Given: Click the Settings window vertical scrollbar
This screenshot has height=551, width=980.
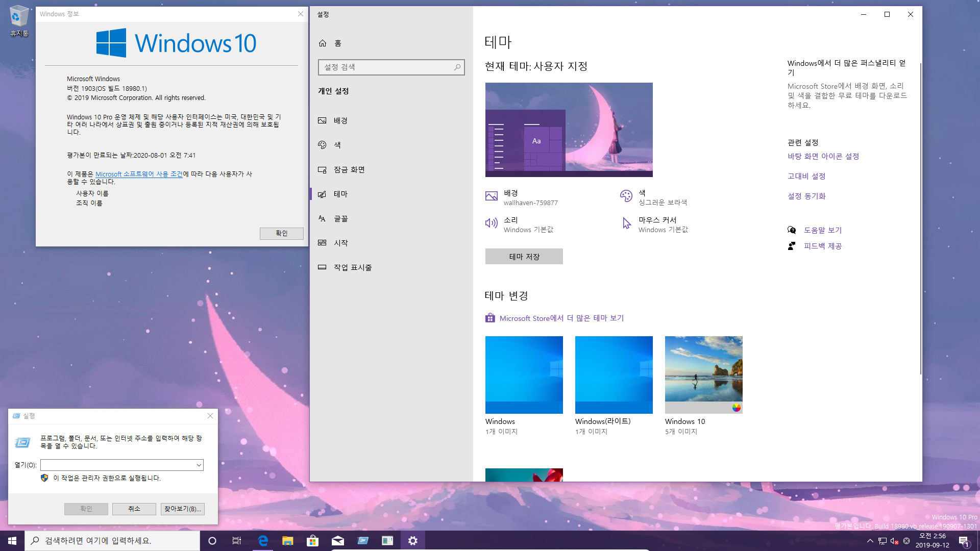Looking at the screenshot, I should pyautogui.click(x=920, y=219).
